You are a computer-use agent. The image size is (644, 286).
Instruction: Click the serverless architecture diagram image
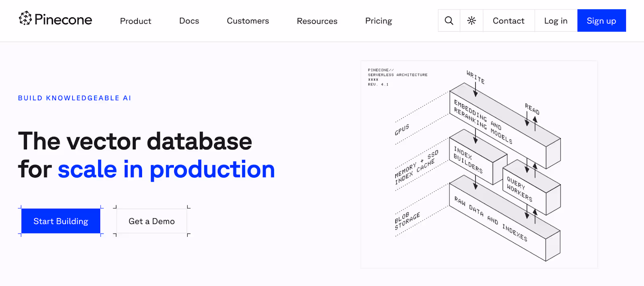[x=479, y=164]
